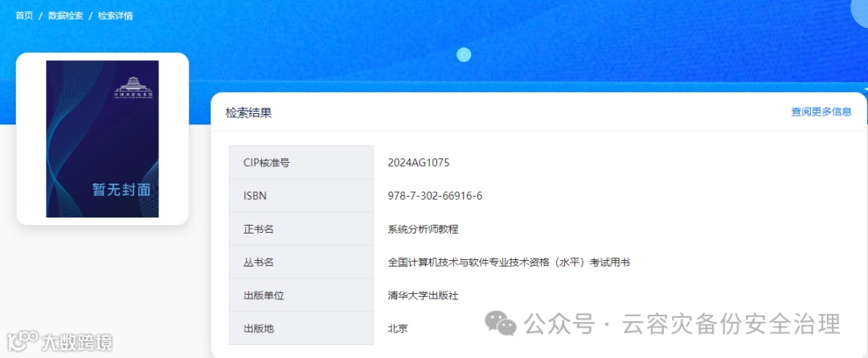
Task: Click the ISBN label cell
Action: click(301, 196)
